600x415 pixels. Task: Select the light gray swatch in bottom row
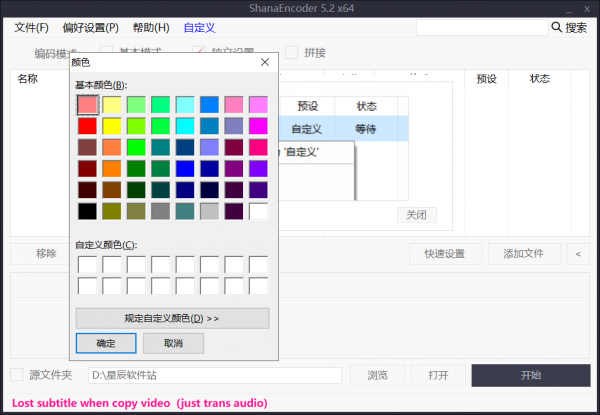point(209,211)
